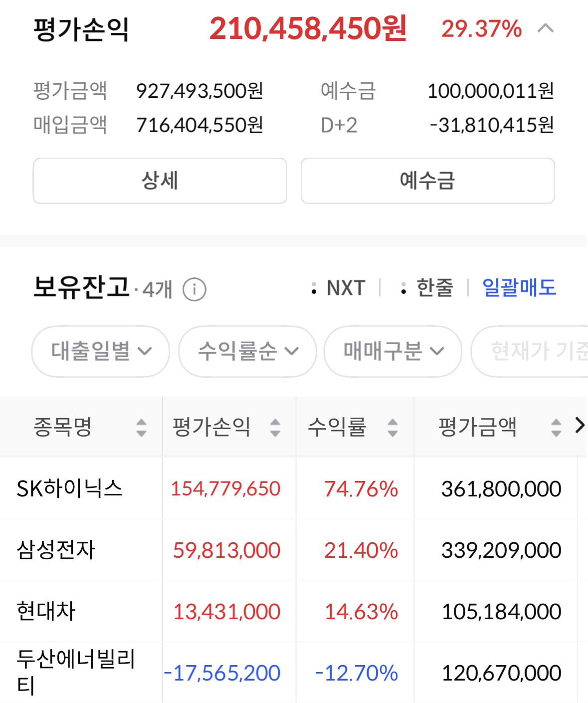
Task: Sort by 평가금액 column arrows
Action: pyautogui.click(x=556, y=428)
